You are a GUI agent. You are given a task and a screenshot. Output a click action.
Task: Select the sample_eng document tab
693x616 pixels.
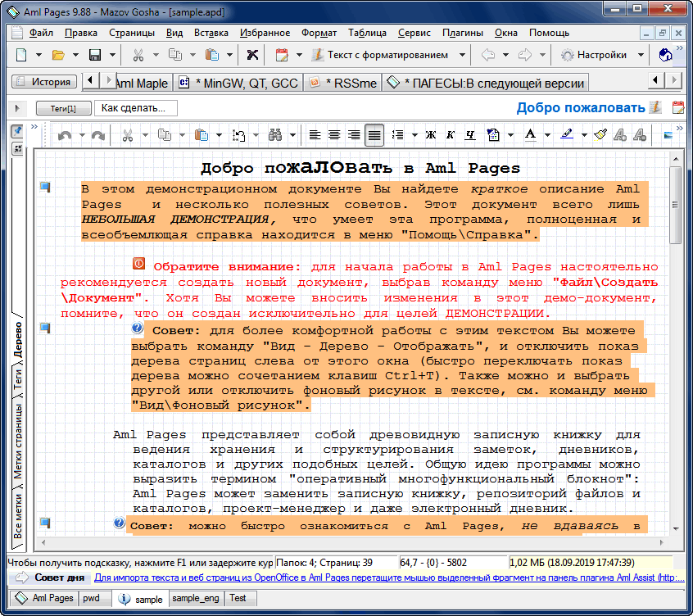tap(196, 598)
